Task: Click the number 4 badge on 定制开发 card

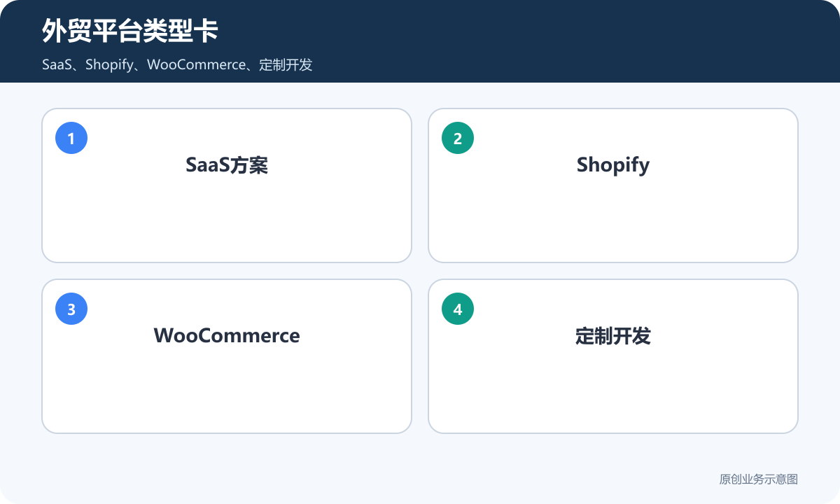Action: click(x=458, y=309)
